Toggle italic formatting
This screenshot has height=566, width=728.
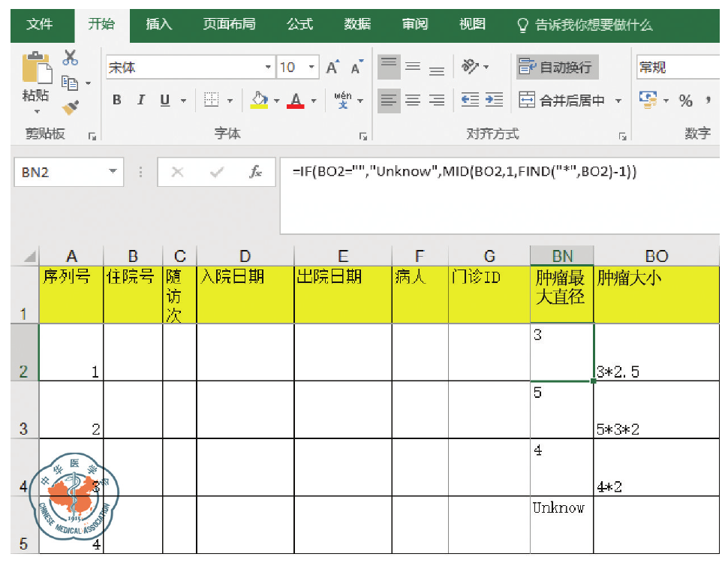coord(140,101)
